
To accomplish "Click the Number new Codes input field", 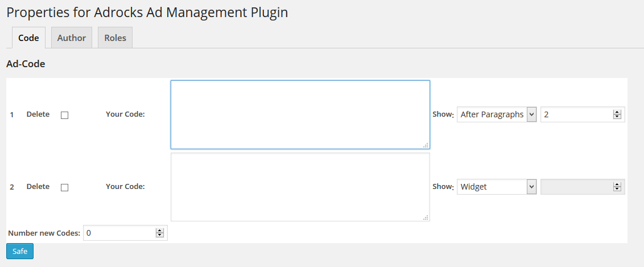I will [x=125, y=233].
